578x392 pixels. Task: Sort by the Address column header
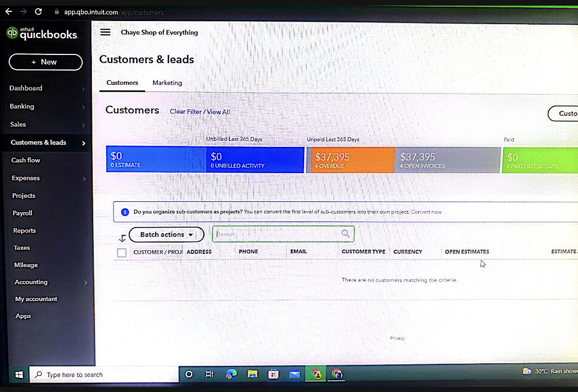coord(199,252)
